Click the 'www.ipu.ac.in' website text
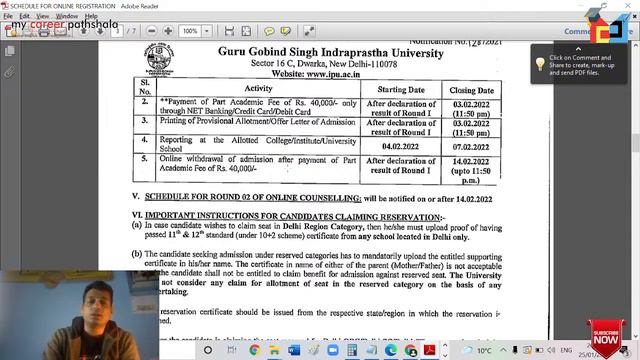Screen dimensions: 640x360 coord(333,74)
